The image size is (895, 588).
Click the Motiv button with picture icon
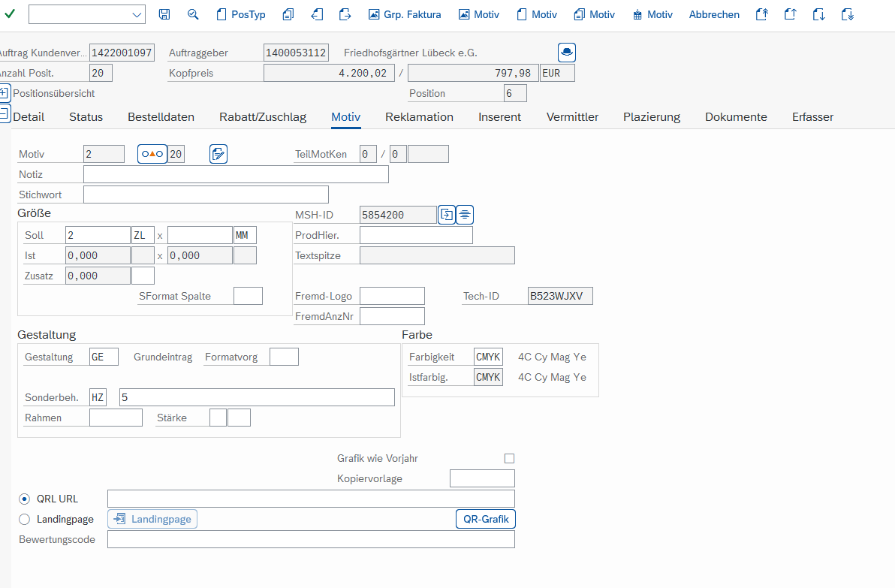click(479, 15)
